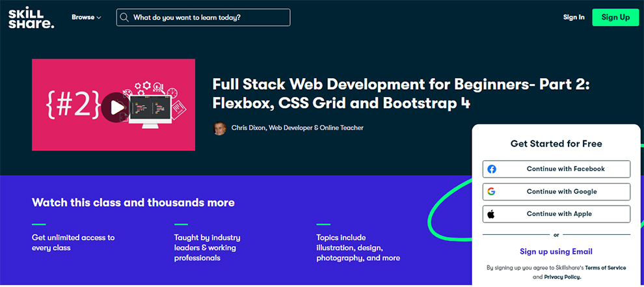
Task: Open the Terms of Service link
Action: point(606,267)
